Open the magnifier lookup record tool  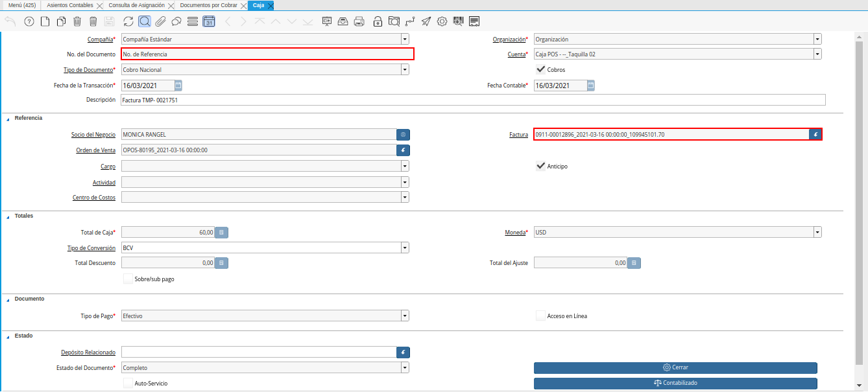click(145, 21)
